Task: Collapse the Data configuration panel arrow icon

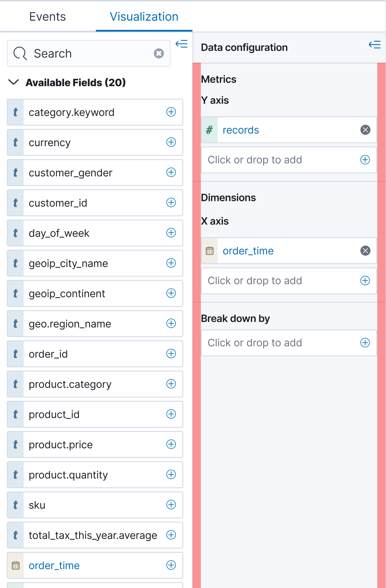Action: tap(375, 44)
